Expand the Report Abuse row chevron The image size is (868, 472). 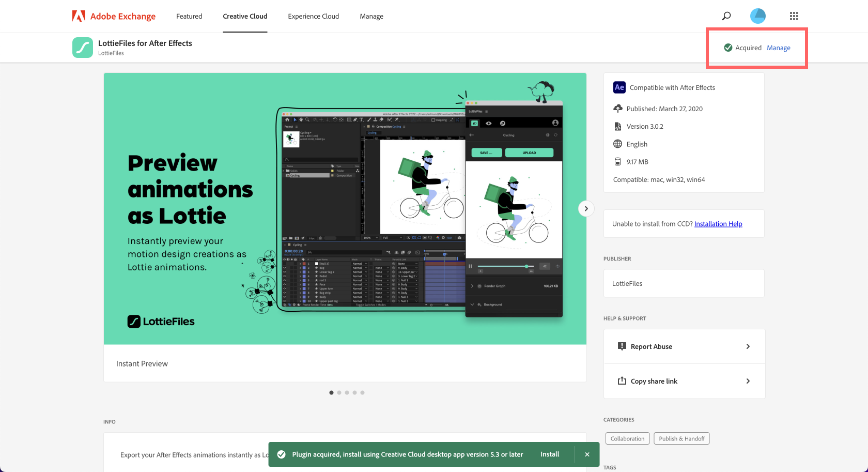tap(748, 346)
